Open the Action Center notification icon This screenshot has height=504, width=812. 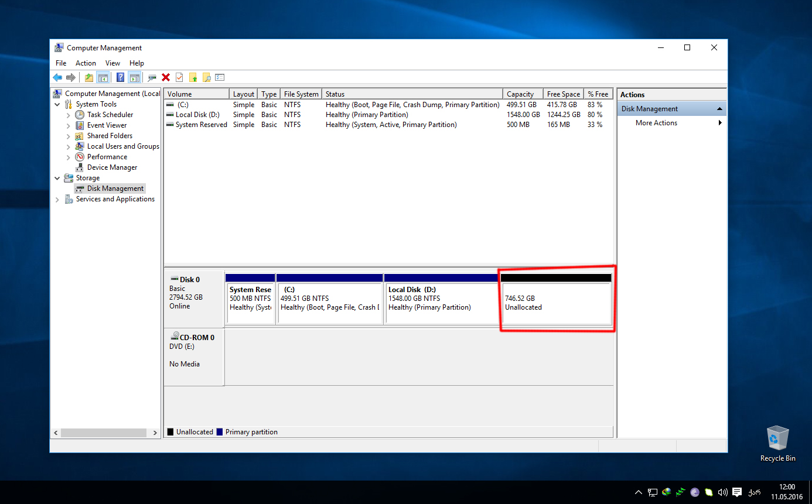pyautogui.click(x=737, y=492)
